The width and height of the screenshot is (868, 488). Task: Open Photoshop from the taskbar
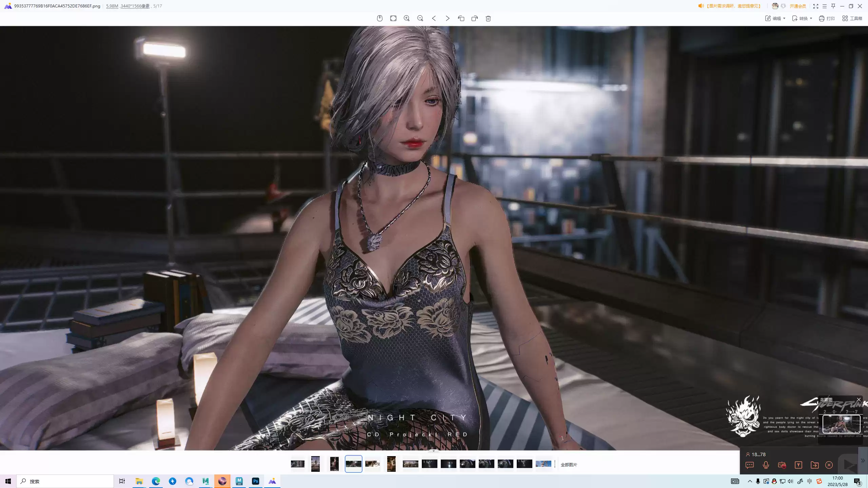pyautogui.click(x=256, y=481)
